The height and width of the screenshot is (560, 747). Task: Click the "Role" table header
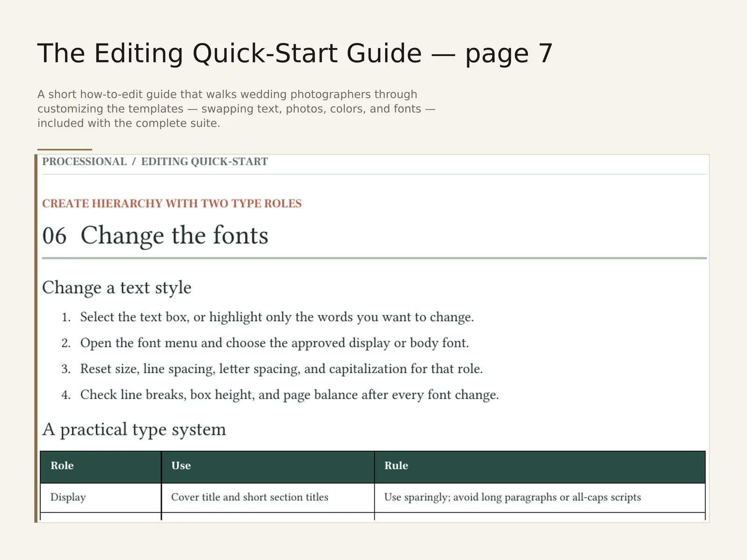pyautogui.click(x=101, y=467)
